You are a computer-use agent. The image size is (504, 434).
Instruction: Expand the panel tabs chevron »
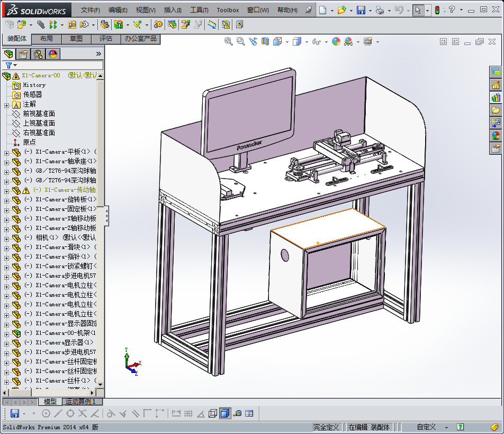pos(98,54)
